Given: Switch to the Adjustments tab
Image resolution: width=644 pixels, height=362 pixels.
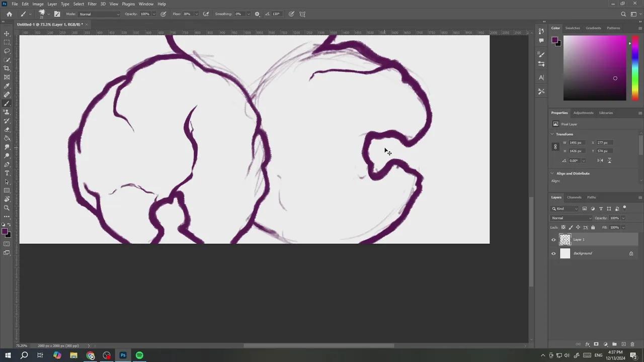Looking at the screenshot, I should pos(583,113).
